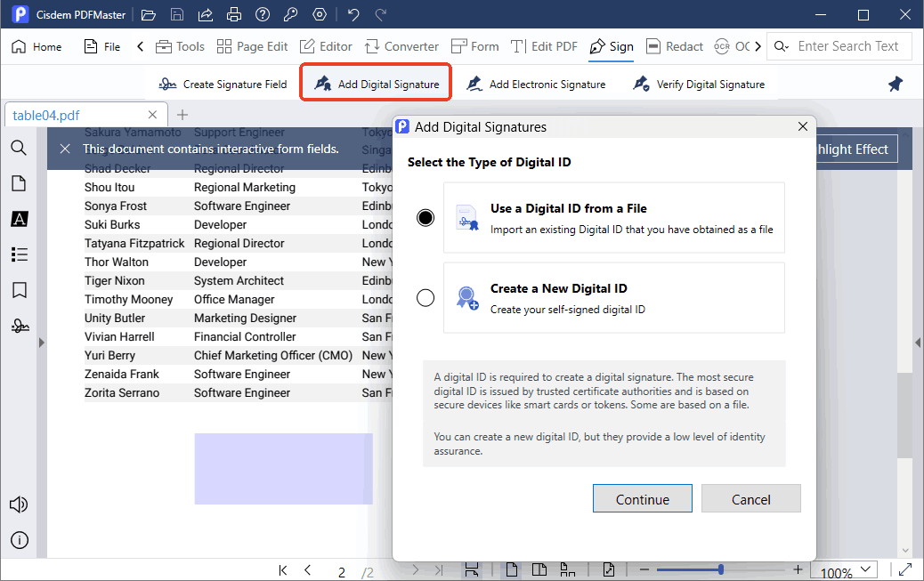
Task: Click the fit page icon
Action: click(x=609, y=569)
